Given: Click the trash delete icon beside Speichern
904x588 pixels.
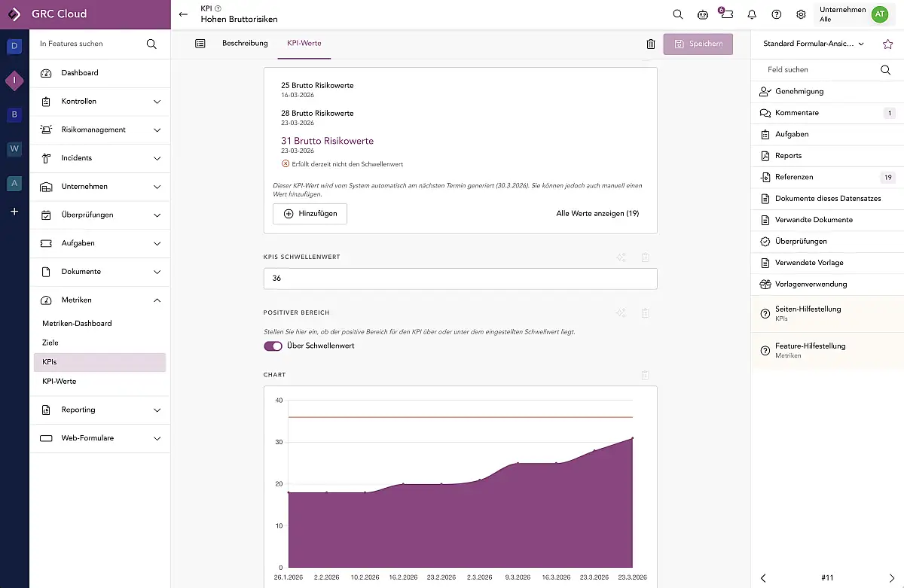Looking at the screenshot, I should 651,44.
